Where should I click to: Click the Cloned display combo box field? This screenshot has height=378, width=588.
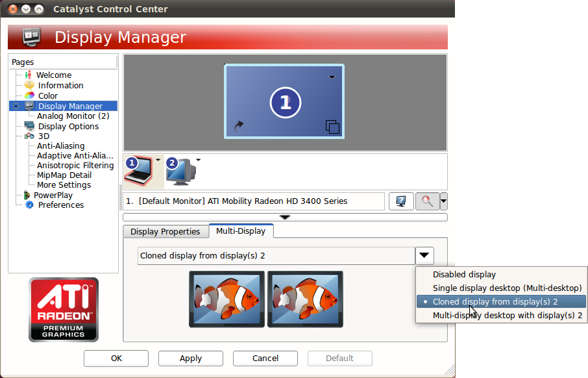pyautogui.click(x=276, y=256)
